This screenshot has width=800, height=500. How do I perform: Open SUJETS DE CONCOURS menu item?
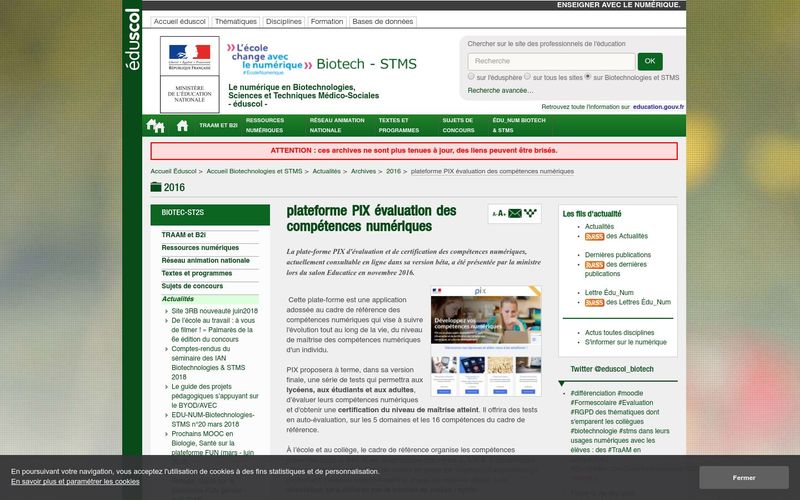458,126
